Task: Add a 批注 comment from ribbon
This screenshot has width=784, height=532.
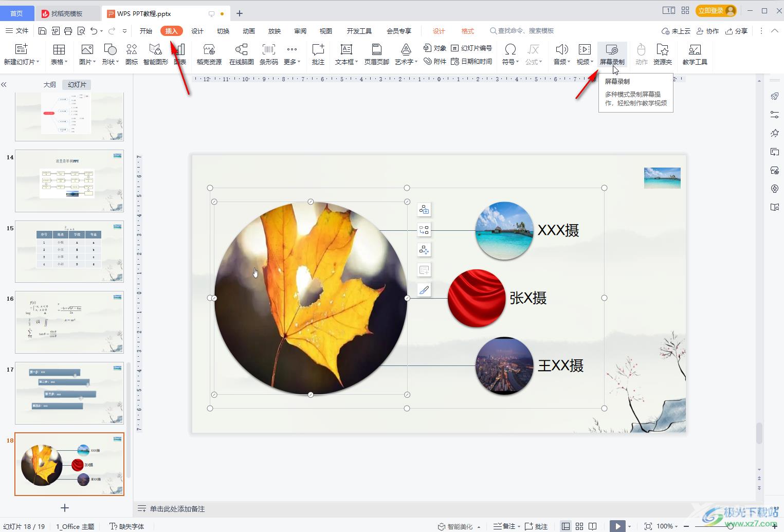Action: pyautogui.click(x=318, y=54)
